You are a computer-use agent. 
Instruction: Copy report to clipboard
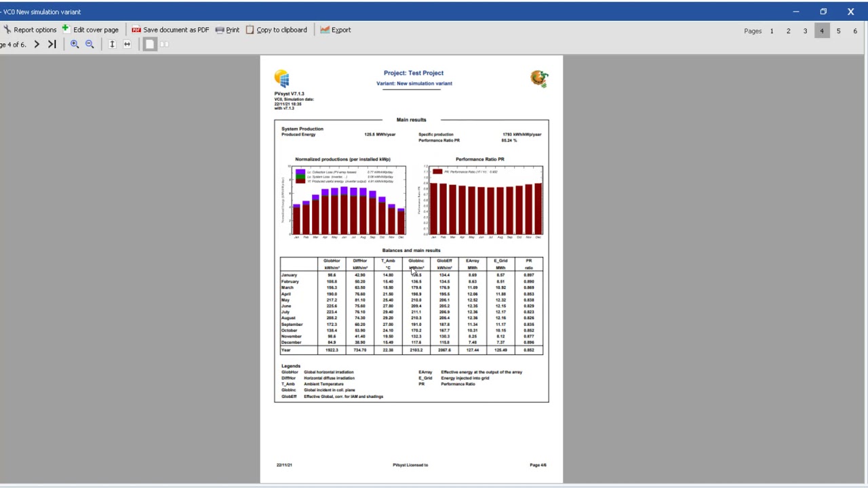click(x=276, y=30)
